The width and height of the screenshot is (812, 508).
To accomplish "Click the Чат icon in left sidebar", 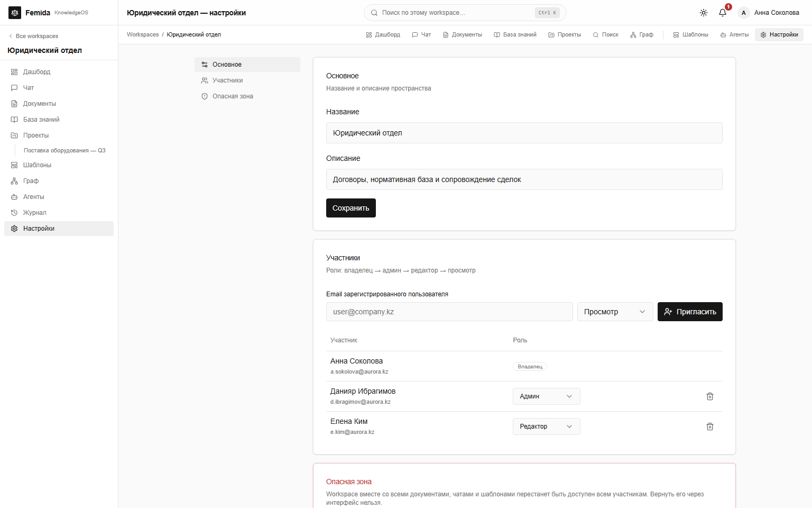I will [14, 88].
